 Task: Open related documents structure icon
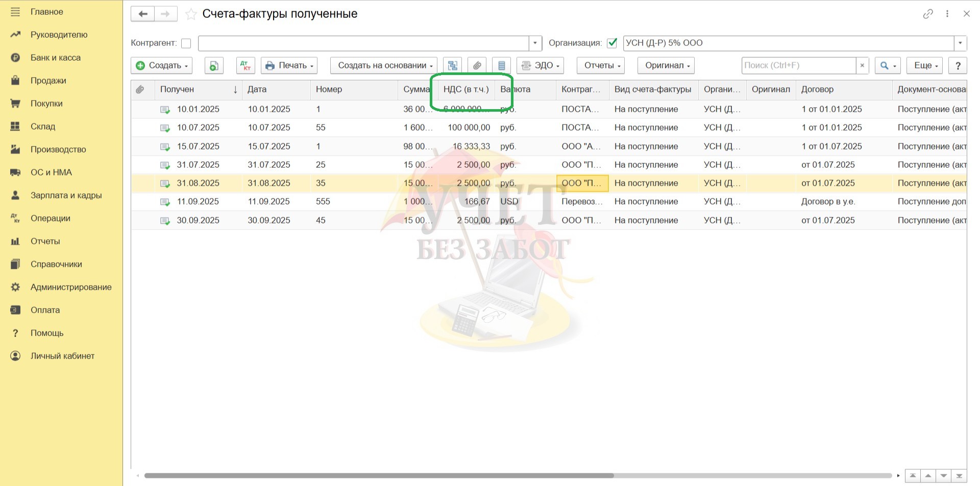click(x=452, y=66)
